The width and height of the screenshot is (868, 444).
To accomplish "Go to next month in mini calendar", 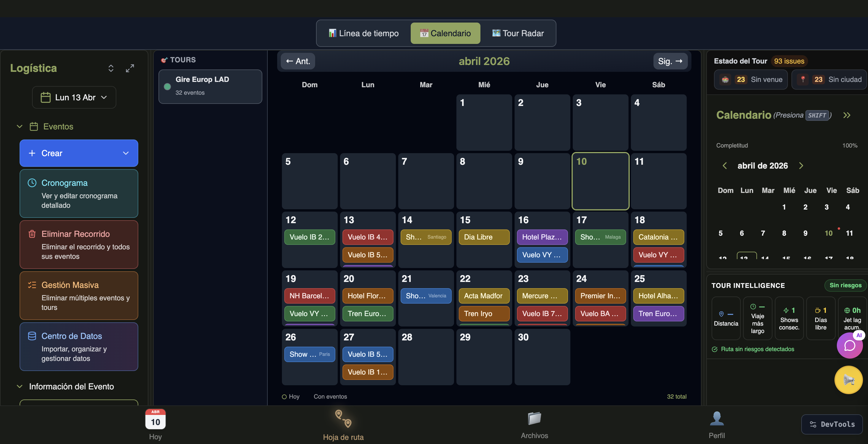I will click(x=801, y=166).
